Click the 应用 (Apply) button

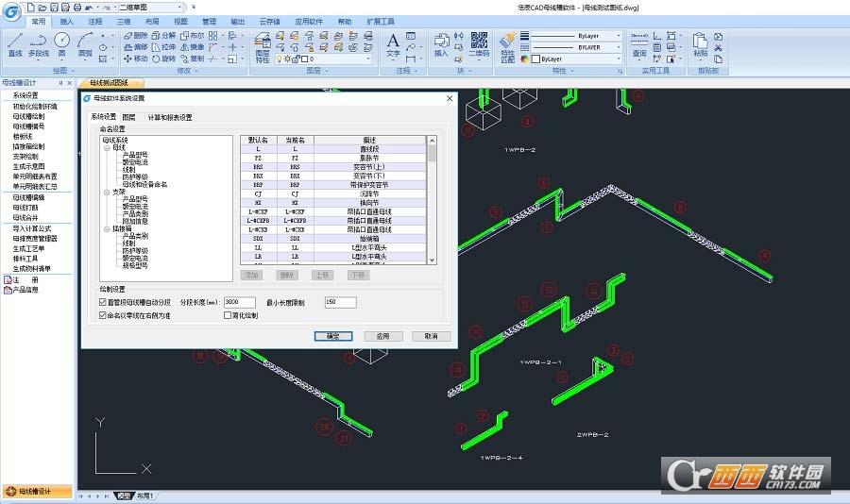click(383, 336)
